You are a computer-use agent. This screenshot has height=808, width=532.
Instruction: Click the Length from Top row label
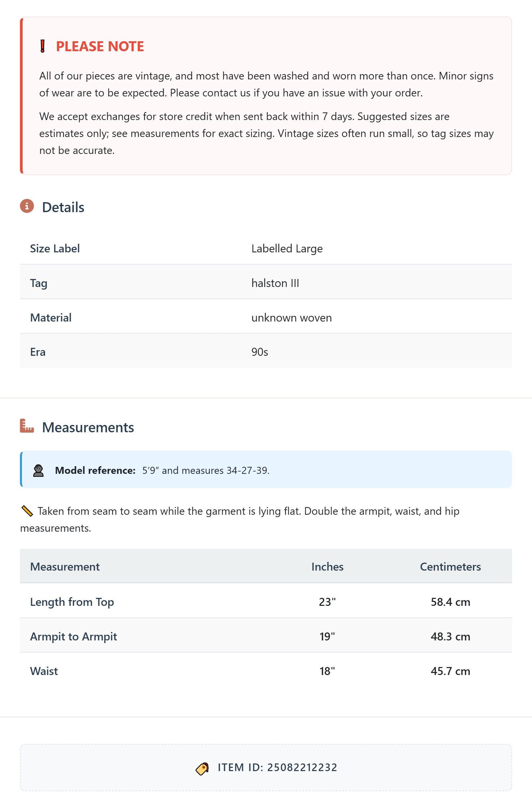pos(72,602)
